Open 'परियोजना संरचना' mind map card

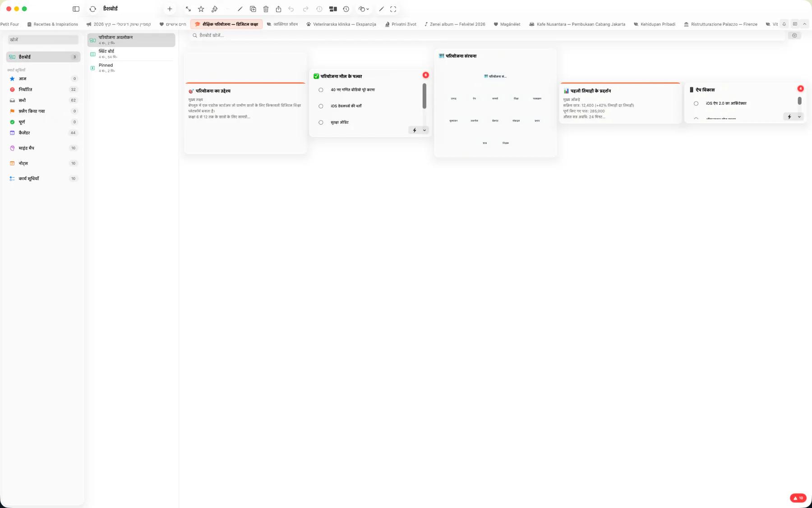click(495, 103)
